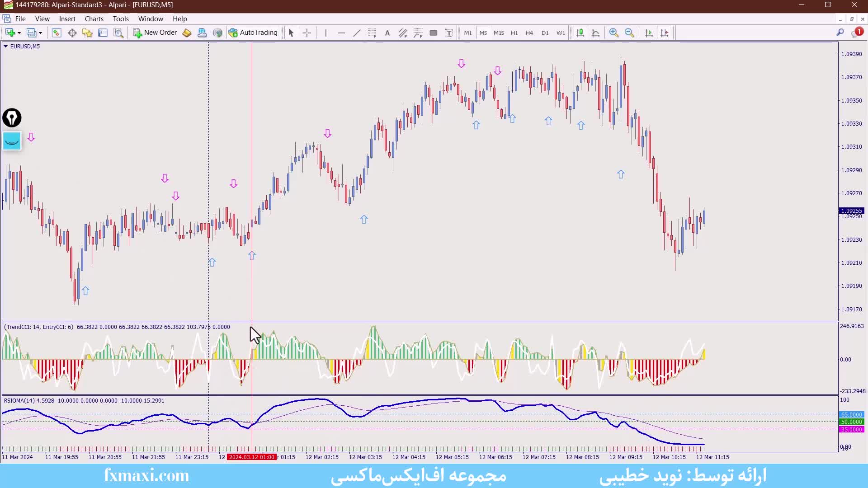Image resolution: width=868 pixels, height=488 pixels.
Task: Open the Charts menu
Action: point(94,19)
